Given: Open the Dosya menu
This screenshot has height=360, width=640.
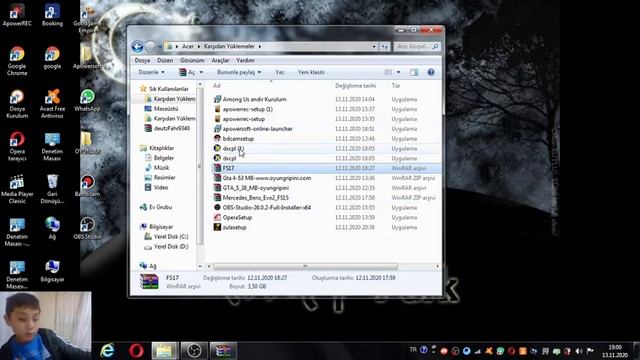Looking at the screenshot, I should [142, 60].
